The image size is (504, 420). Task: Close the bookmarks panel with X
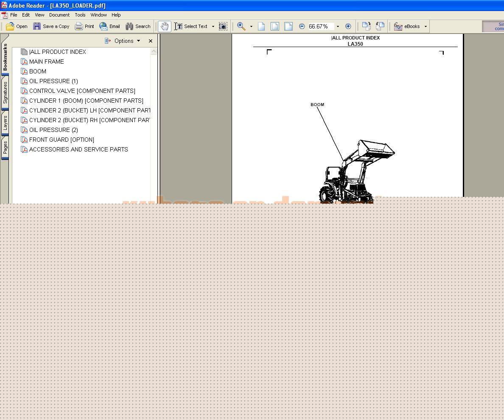pos(151,41)
